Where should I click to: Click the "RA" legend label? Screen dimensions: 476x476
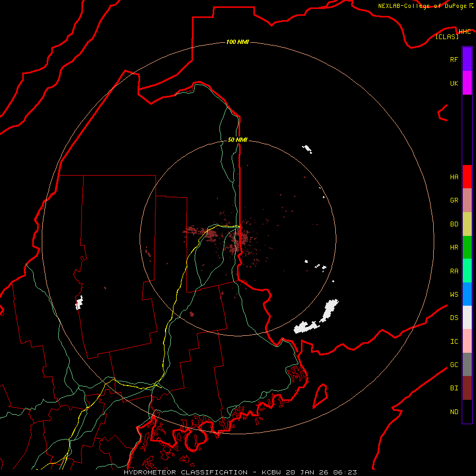coord(454,271)
